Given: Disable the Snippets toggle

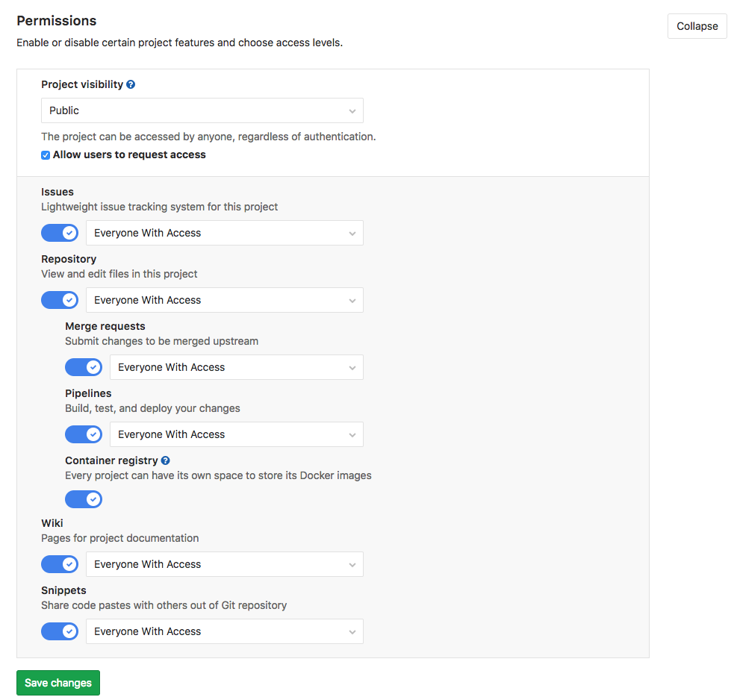Looking at the screenshot, I should (x=60, y=631).
